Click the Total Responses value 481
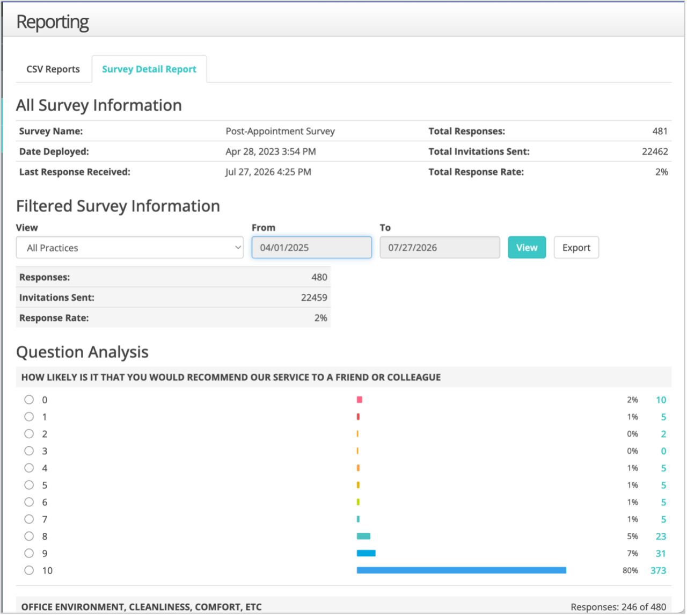The height and width of the screenshot is (616, 687). pos(660,131)
